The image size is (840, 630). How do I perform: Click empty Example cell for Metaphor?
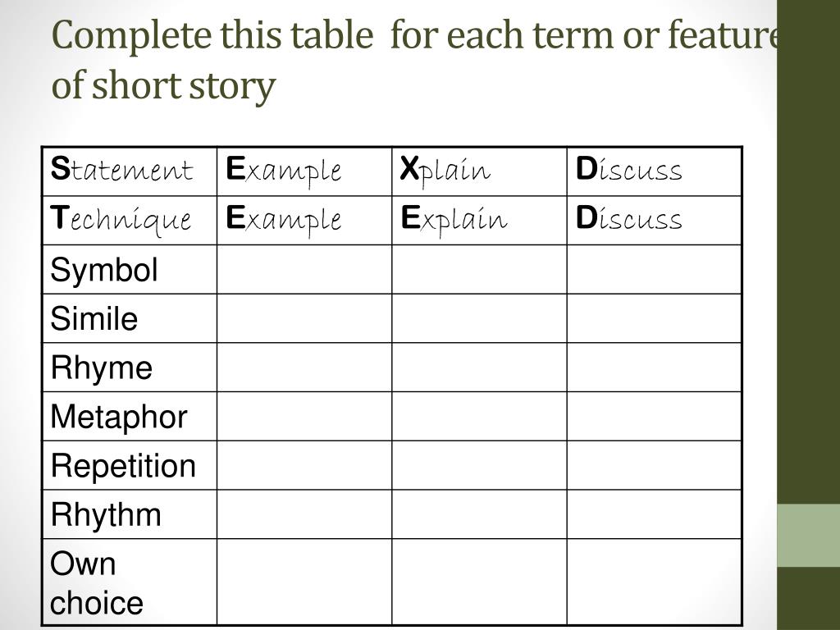(x=304, y=417)
